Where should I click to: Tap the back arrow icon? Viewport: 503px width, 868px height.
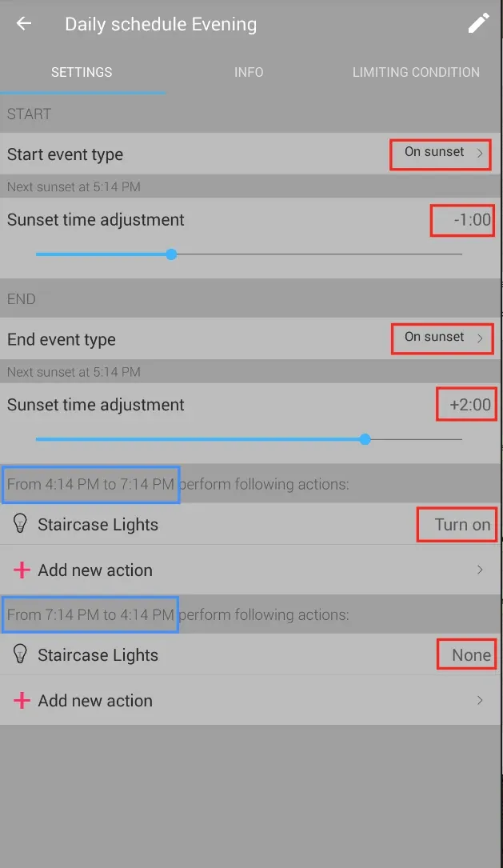tap(24, 23)
